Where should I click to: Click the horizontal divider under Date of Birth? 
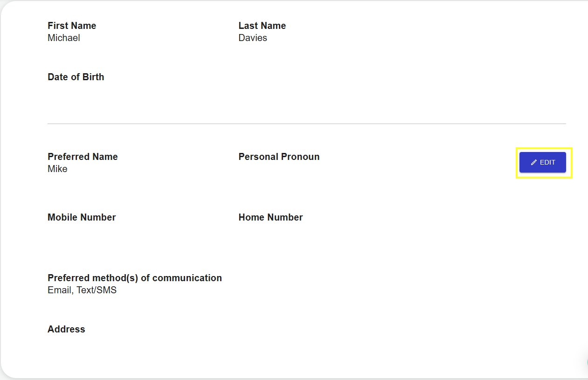point(307,124)
